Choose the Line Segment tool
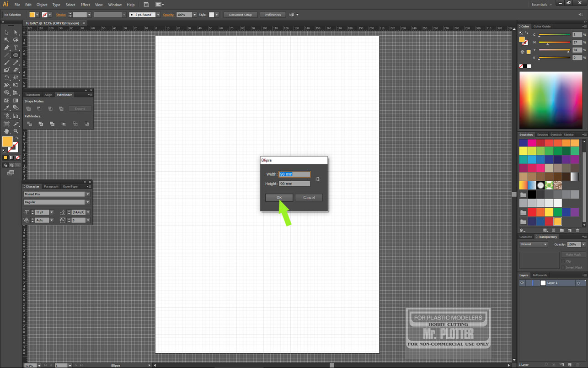Screen dimensions: 588x368 pos(6,55)
